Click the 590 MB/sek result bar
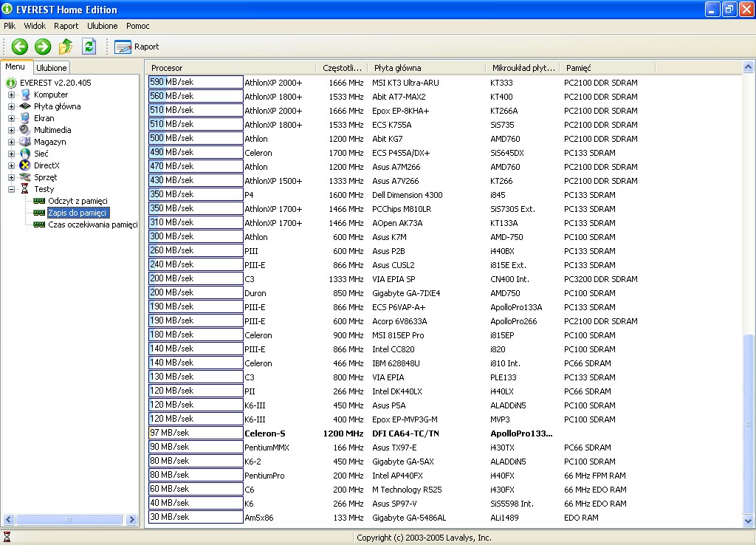The width and height of the screenshot is (756, 545). [x=196, y=83]
